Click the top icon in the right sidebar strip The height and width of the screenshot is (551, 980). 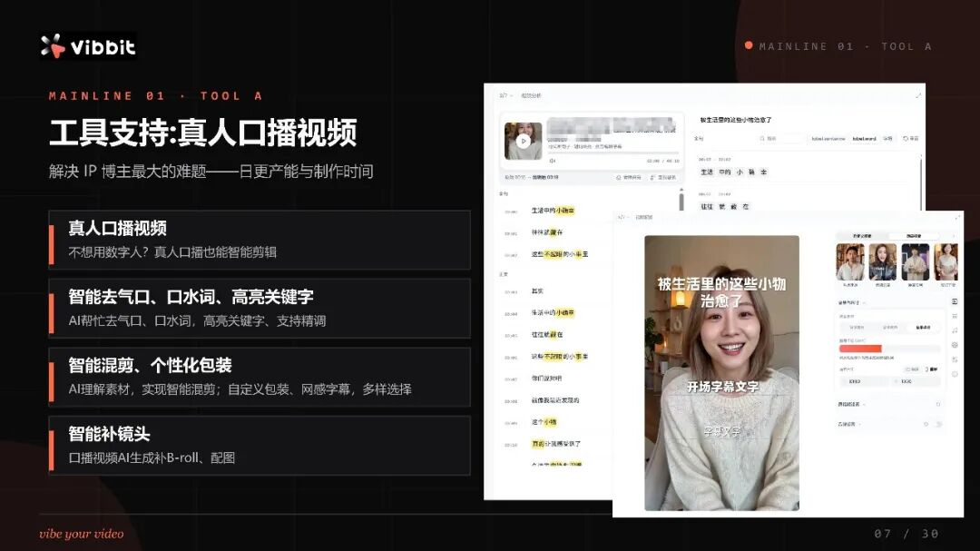pos(954,301)
